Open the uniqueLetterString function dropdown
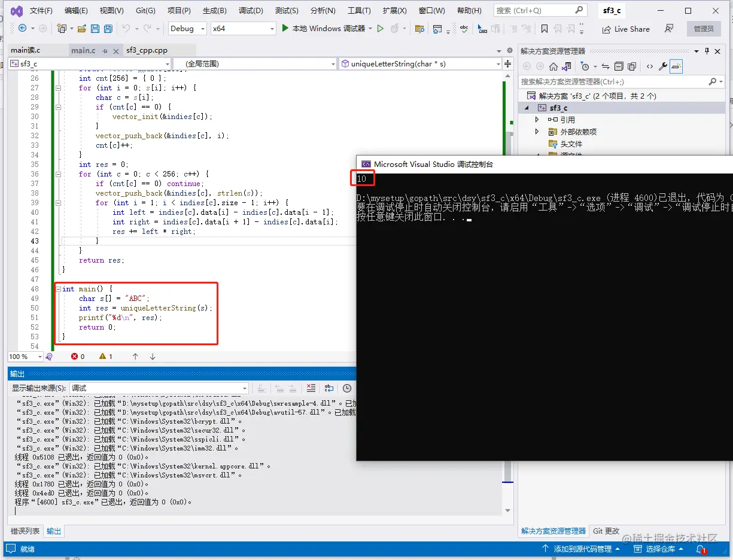 (421, 63)
